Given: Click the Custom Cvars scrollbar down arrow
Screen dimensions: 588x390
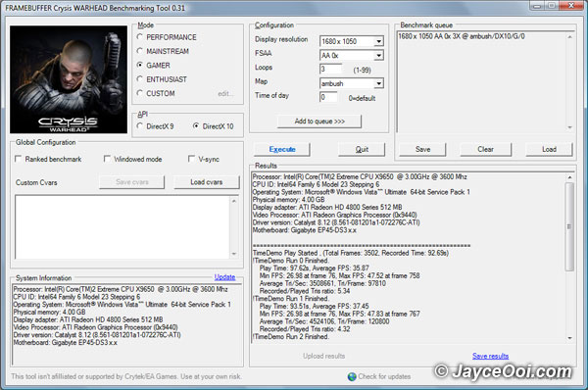Looking at the screenshot, I should coord(234,254).
